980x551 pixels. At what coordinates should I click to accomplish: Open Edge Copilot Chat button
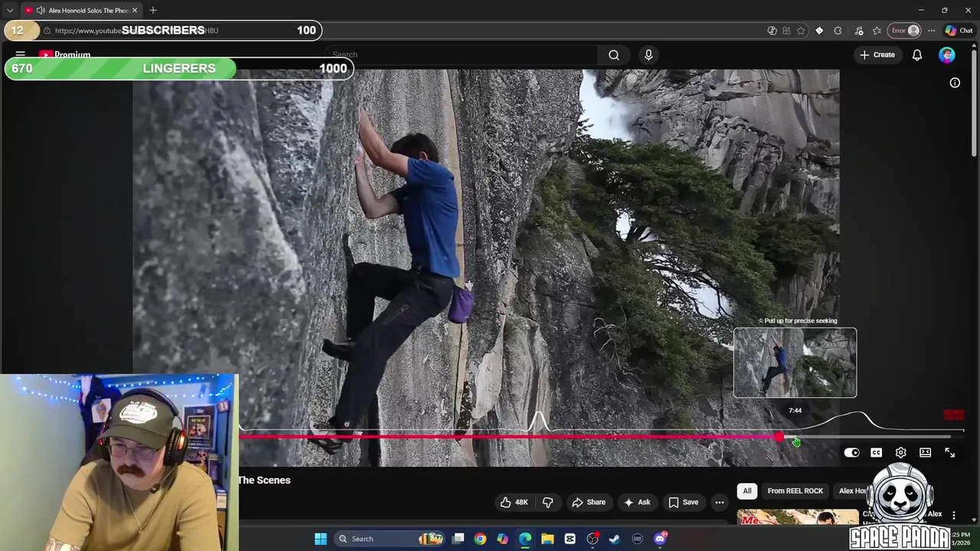click(x=959, y=31)
